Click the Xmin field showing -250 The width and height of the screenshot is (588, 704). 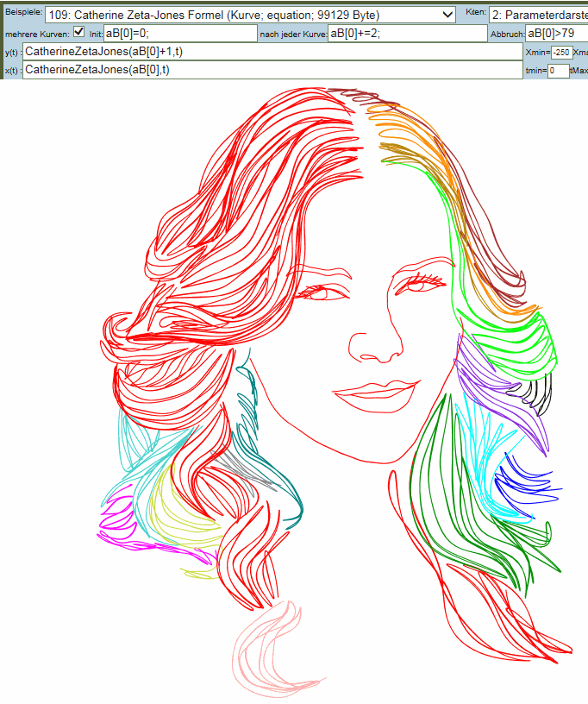(x=561, y=52)
